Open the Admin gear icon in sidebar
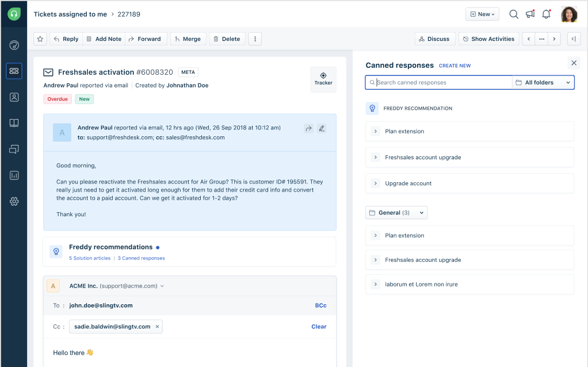Screen dimensions: 588x367 (x=14, y=201)
